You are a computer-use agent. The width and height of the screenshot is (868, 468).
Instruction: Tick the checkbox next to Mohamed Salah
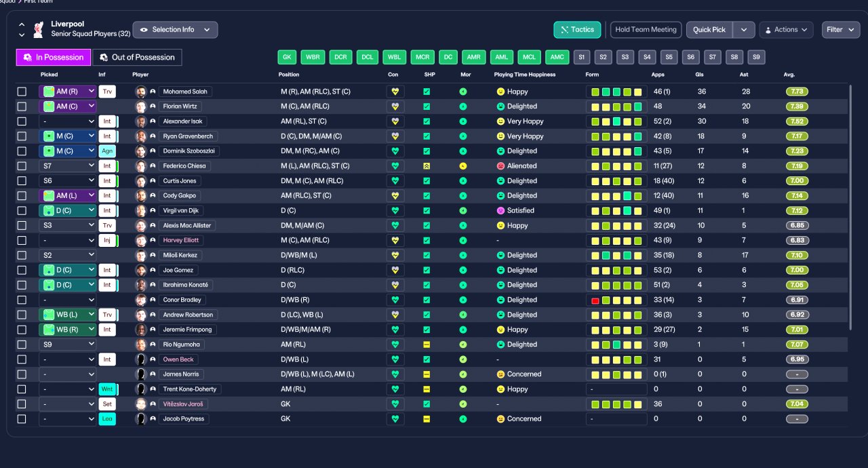pos(22,92)
